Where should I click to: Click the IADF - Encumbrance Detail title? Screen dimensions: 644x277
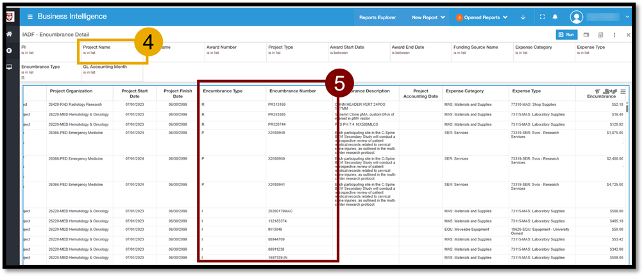pyautogui.click(x=56, y=35)
